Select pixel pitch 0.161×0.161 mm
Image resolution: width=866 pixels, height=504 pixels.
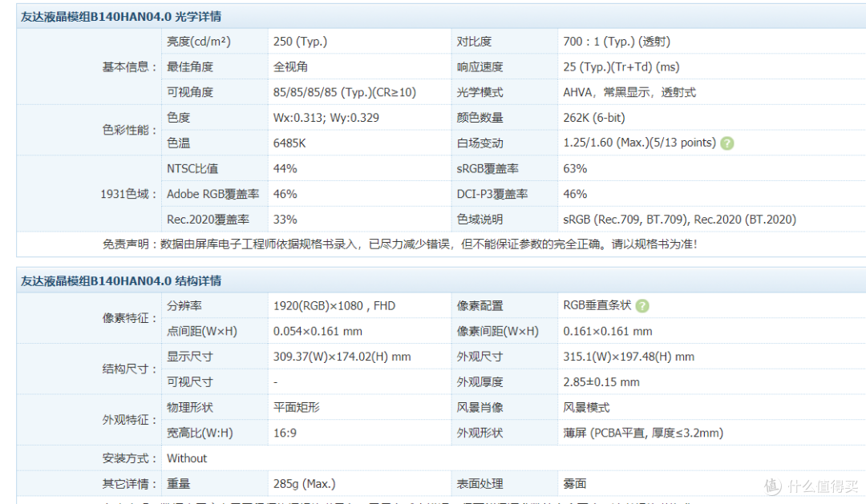point(608,331)
